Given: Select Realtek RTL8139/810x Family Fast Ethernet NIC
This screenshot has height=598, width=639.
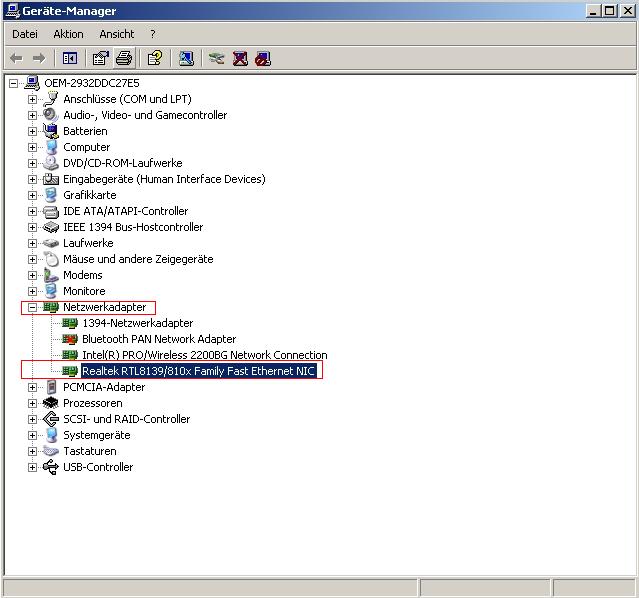Looking at the screenshot, I should pos(198,371).
